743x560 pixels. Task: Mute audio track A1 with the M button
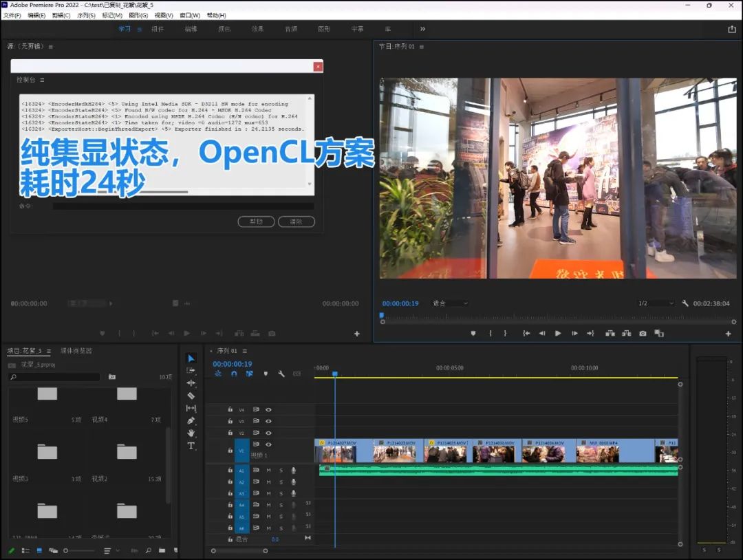click(x=268, y=471)
